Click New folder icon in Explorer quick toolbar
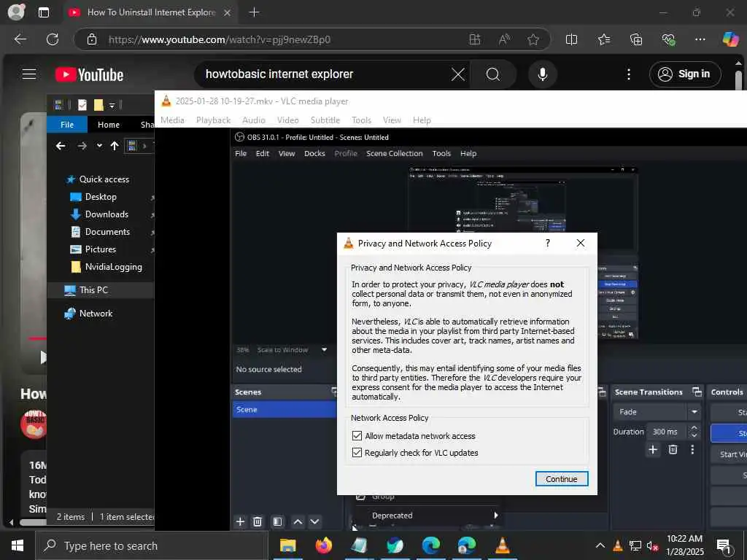Image resolution: width=747 pixels, height=560 pixels. [x=98, y=105]
